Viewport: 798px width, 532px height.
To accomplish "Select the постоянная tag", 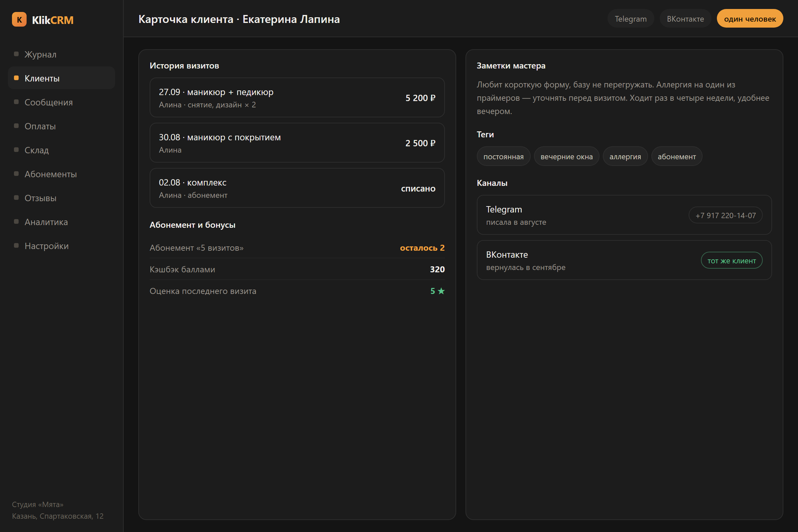I will click(x=503, y=156).
